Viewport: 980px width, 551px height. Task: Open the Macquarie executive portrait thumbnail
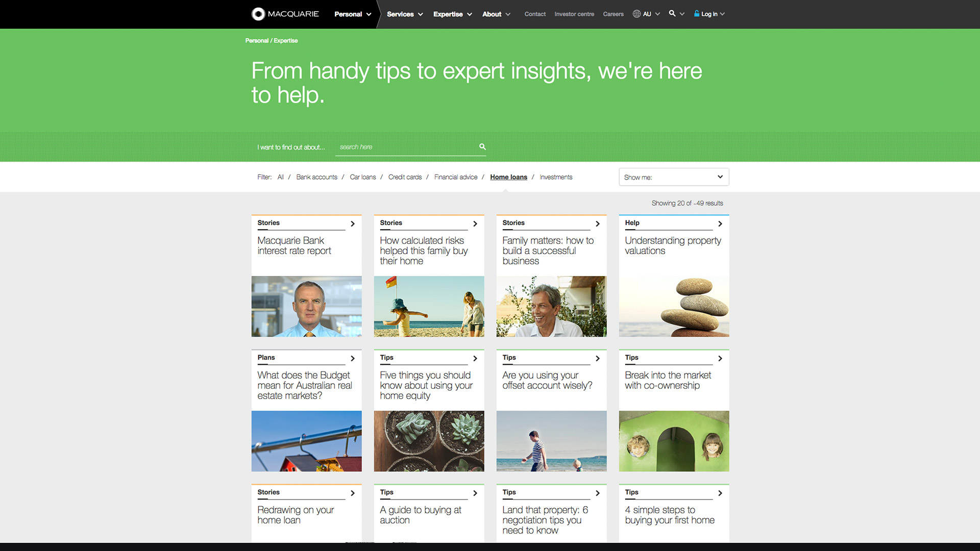306,306
